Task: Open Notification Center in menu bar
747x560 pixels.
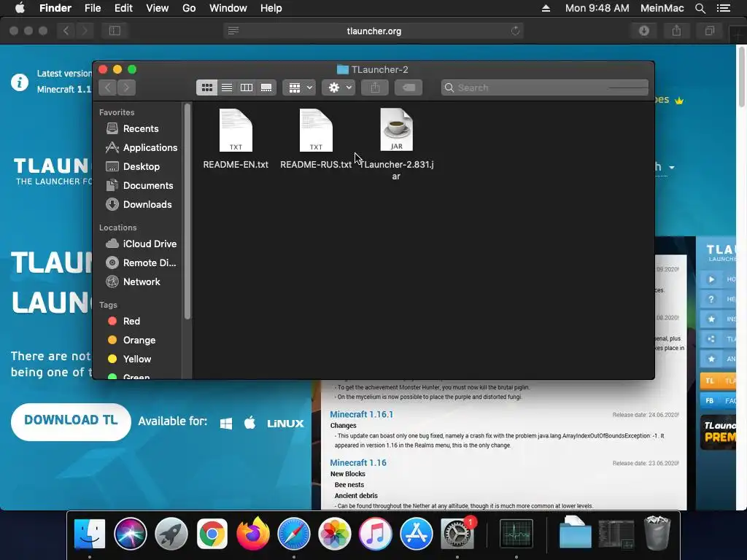Action: [724, 8]
